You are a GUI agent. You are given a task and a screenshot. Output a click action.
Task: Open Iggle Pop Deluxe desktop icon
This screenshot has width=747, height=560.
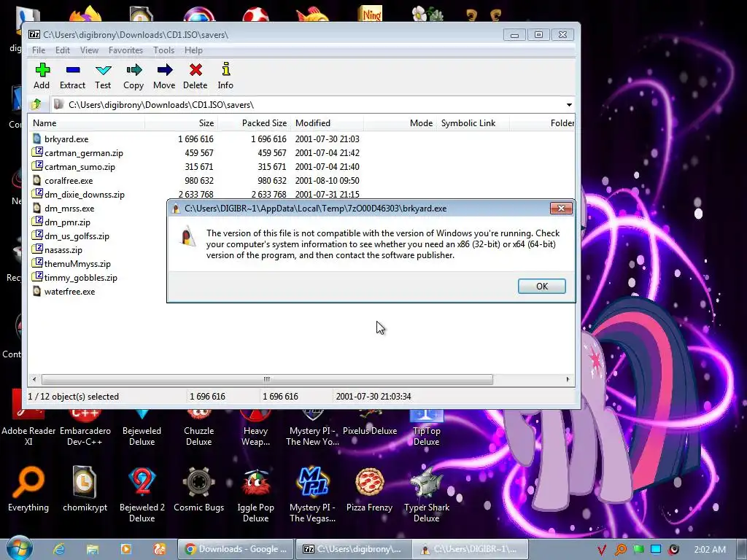click(256, 494)
